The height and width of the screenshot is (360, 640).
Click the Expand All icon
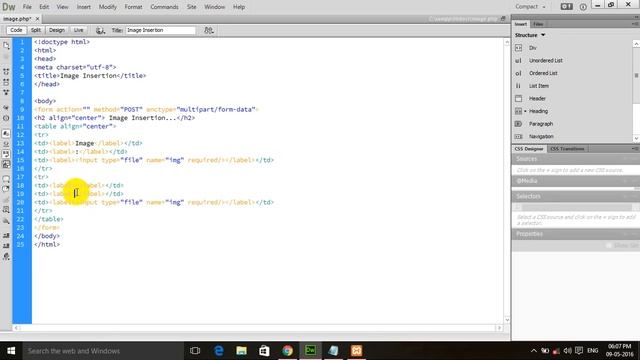coord(6,93)
